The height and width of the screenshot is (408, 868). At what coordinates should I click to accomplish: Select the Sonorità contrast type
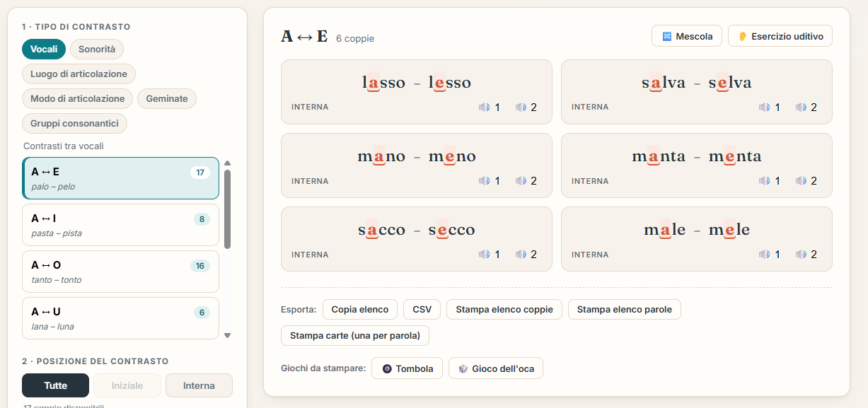(x=97, y=49)
